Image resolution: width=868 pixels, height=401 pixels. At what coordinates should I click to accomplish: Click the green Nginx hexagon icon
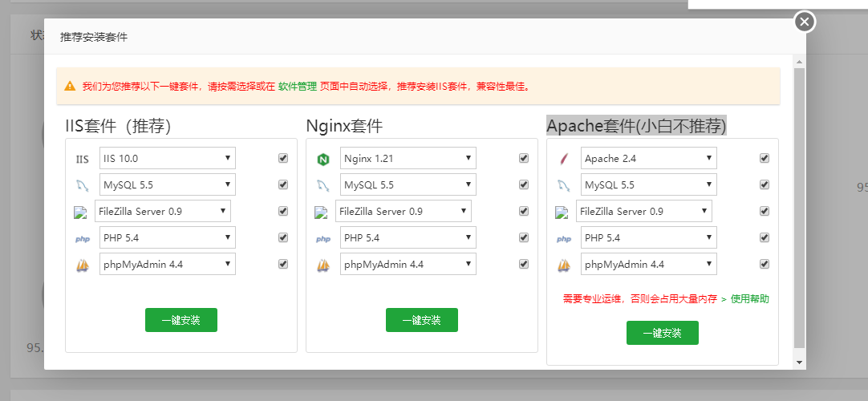coord(323,160)
